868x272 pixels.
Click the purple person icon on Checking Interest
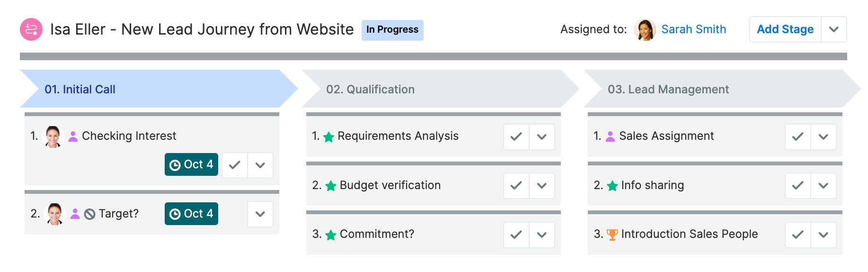point(73,136)
